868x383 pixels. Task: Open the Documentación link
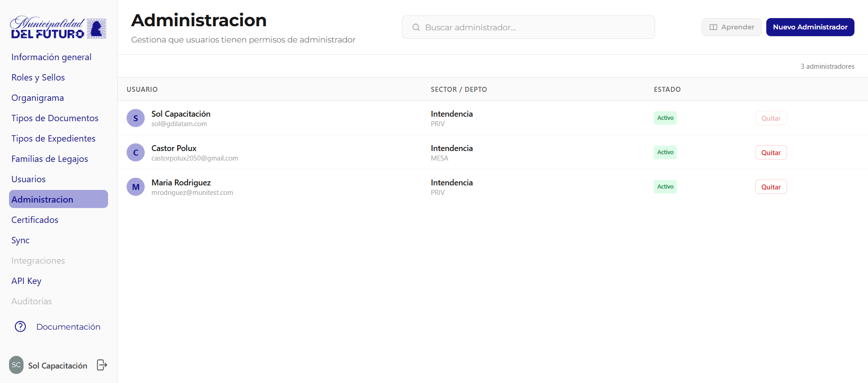[68, 326]
